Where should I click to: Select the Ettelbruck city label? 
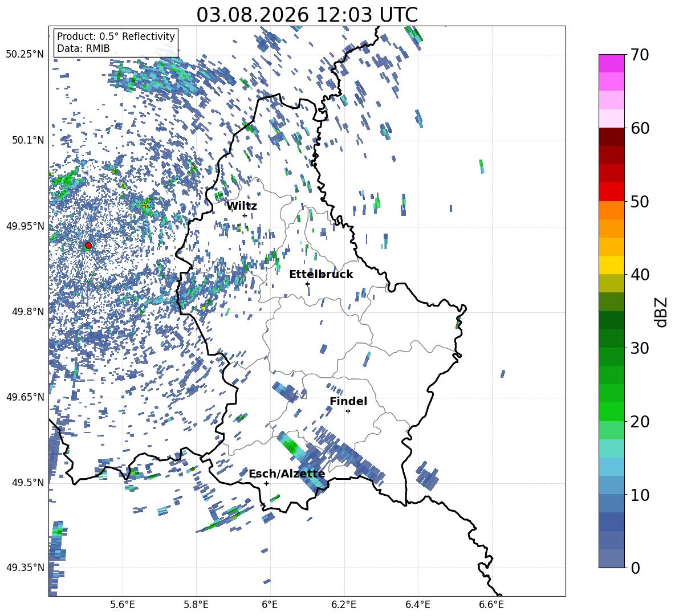pos(321,275)
